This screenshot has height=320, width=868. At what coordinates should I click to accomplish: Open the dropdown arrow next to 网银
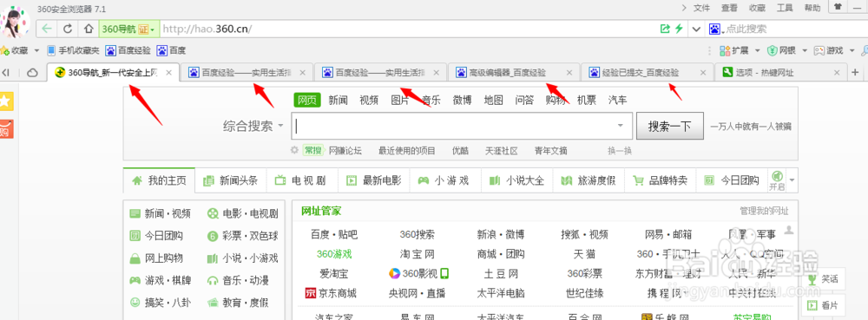click(x=805, y=50)
